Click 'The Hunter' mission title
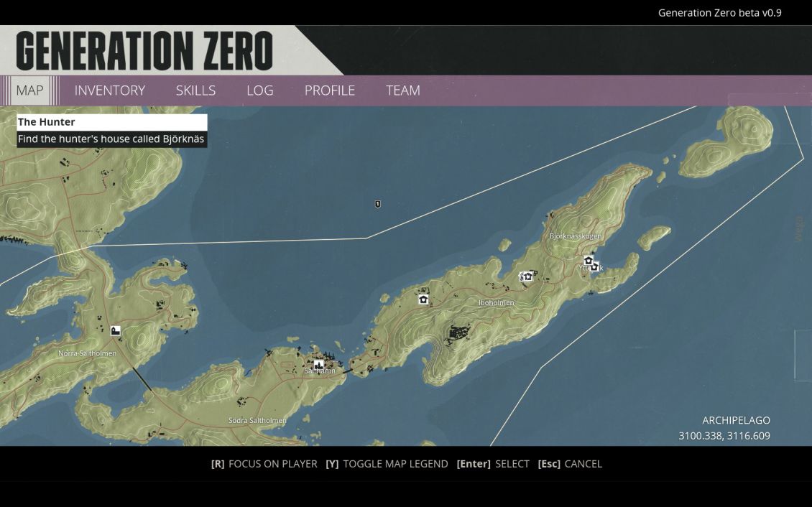This screenshot has height=507, width=812. click(x=112, y=122)
